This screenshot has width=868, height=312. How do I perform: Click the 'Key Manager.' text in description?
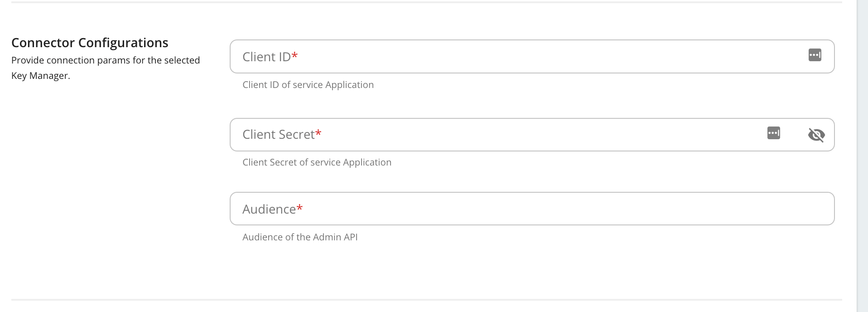(41, 76)
